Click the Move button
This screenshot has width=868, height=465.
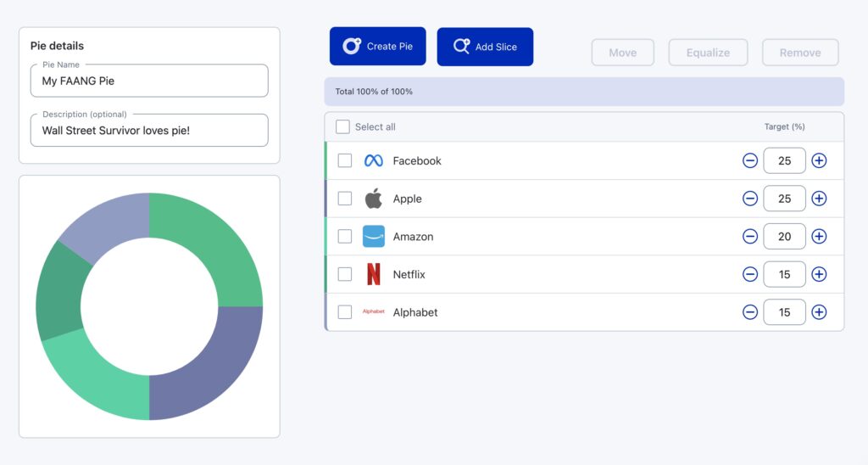coord(623,53)
